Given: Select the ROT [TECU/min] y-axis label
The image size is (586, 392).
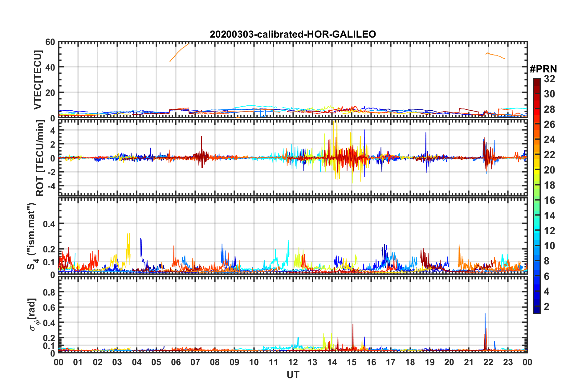Looking at the screenshot, I should point(40,158).
